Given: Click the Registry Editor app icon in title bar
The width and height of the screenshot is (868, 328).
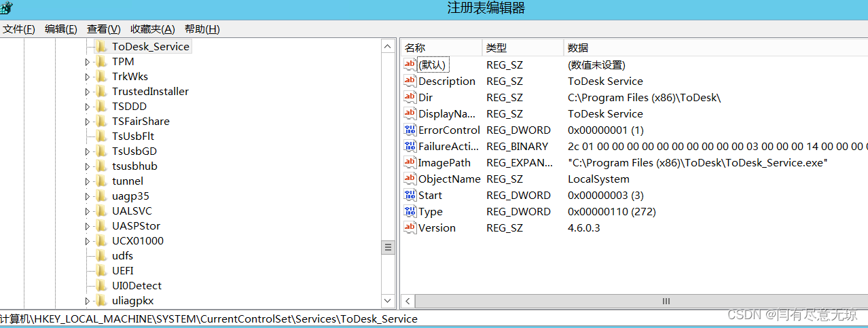Looking at the screenshot, I should (5, 8).
